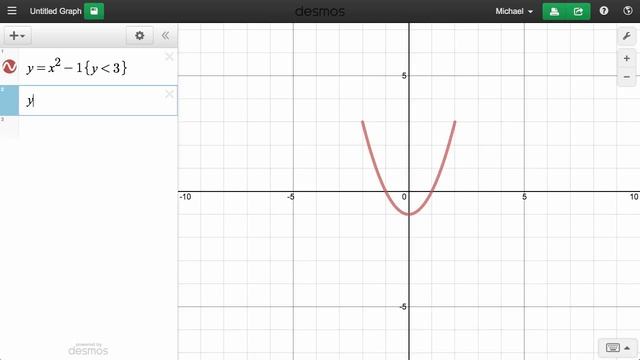Click the green save graph button
This screenshot has height=360, width=640.
94,11
